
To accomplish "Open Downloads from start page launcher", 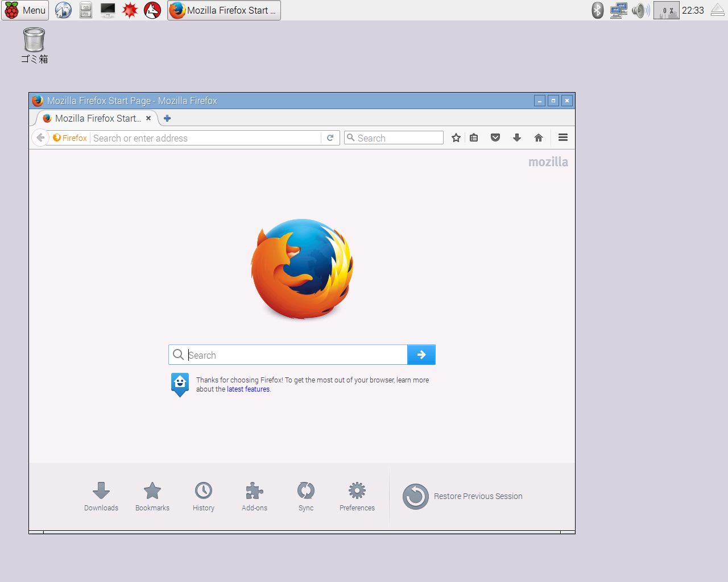I will pos(101,496).
